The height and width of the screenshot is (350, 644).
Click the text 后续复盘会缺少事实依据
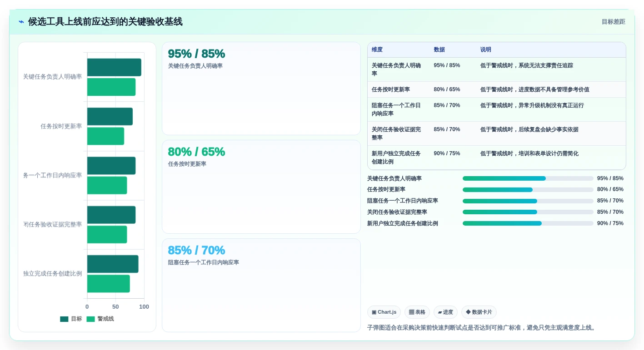tap(549, 129)
